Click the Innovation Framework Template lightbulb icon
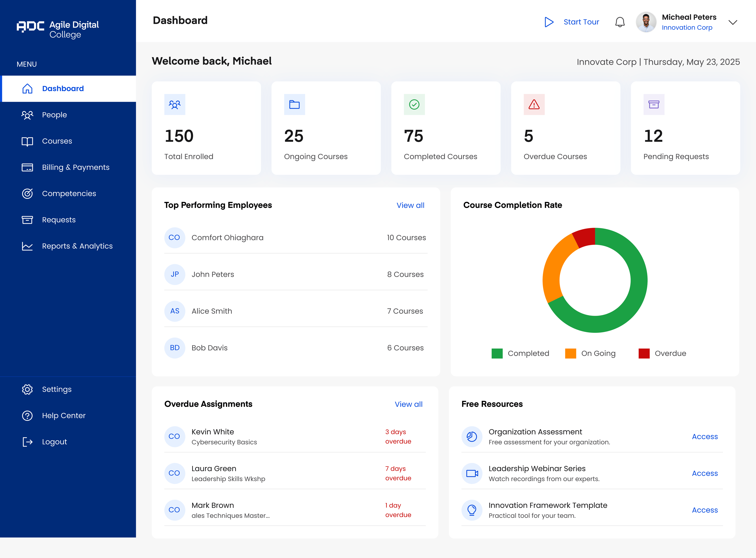 (472, 510)
